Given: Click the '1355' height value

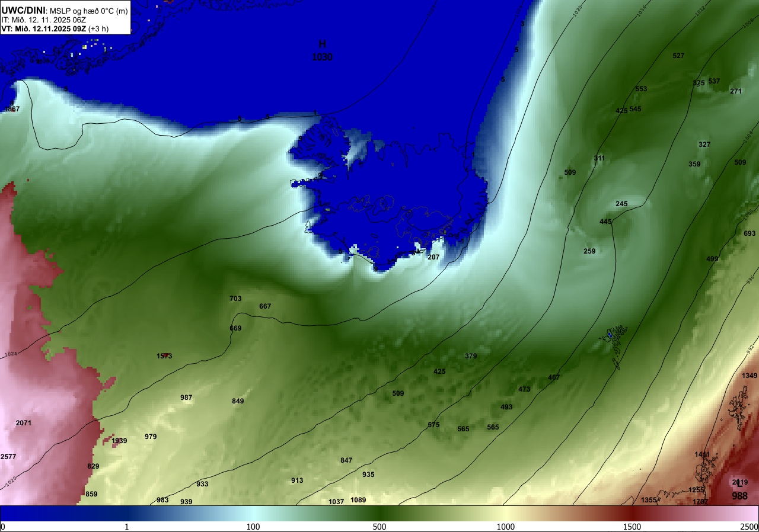Looking at the screenshot, I should click(649, 500).
